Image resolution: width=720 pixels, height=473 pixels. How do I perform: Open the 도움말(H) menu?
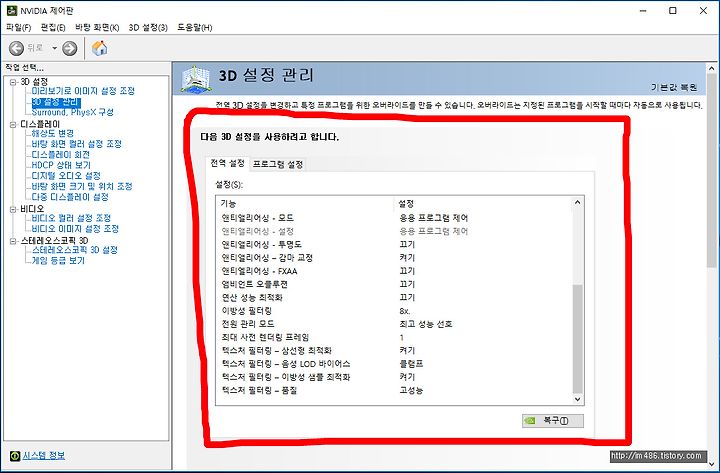point(195,28)
